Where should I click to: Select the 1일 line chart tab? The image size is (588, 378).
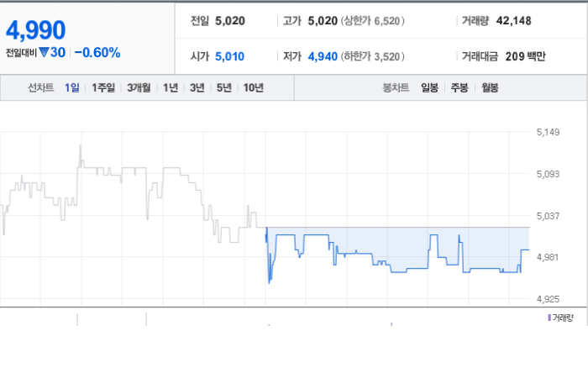72,87
